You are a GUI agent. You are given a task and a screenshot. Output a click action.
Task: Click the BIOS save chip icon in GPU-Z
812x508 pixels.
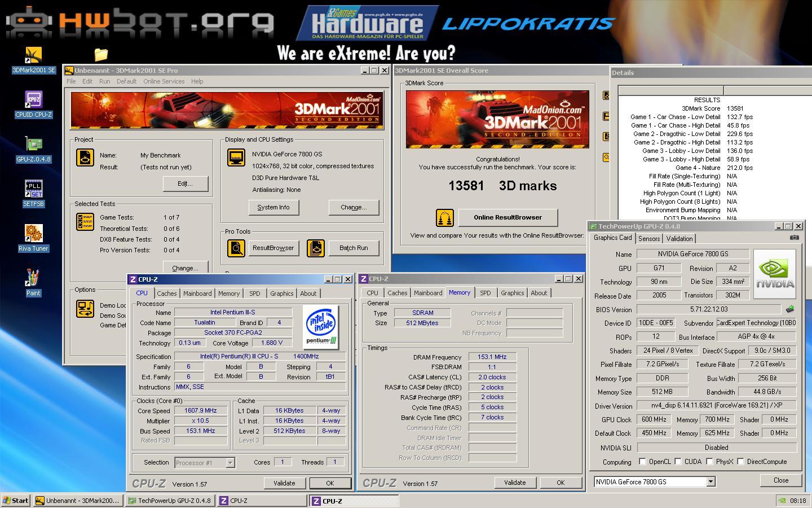[x=790, y=309]
